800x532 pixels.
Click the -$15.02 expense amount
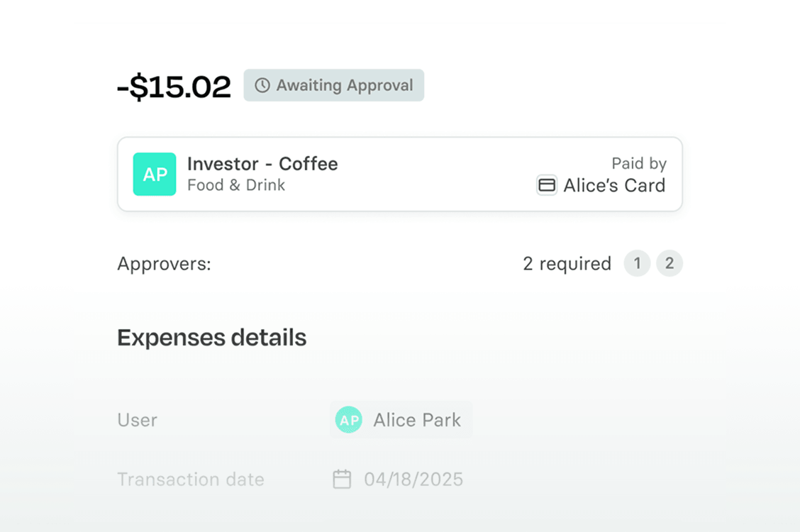click(x=174, y=87)
